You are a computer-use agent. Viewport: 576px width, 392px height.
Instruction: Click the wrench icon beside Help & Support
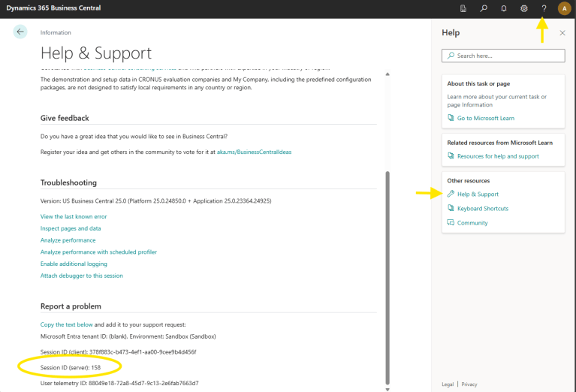pyautogui.click(x=451, y=194)
